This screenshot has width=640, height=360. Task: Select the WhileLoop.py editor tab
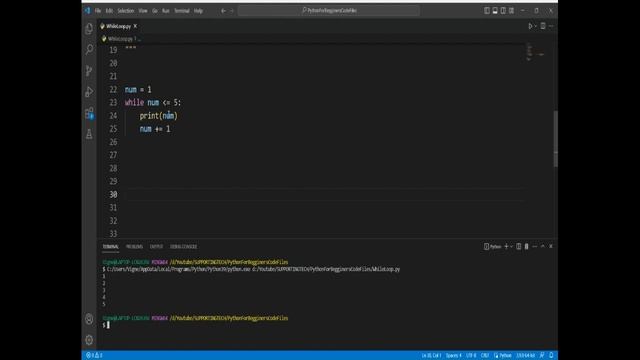click(x=118, y=26)
